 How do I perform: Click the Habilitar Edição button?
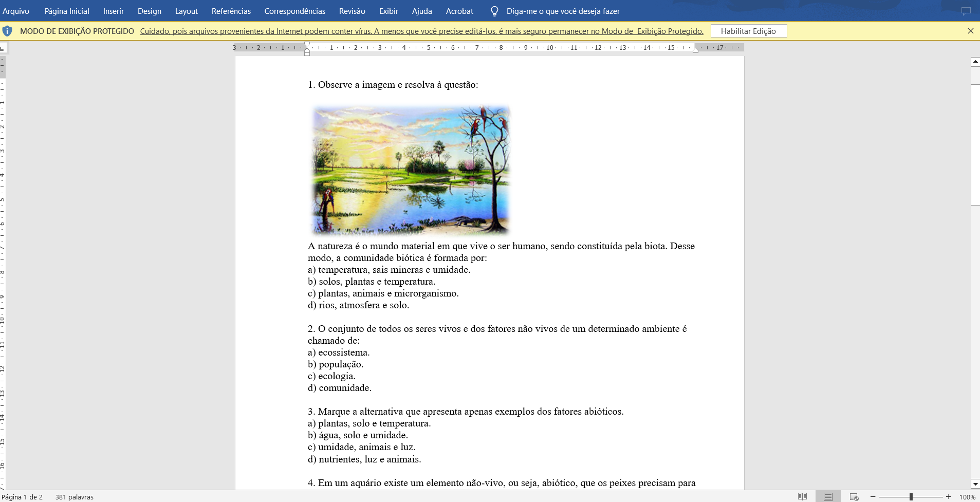(x=749, y=31)
